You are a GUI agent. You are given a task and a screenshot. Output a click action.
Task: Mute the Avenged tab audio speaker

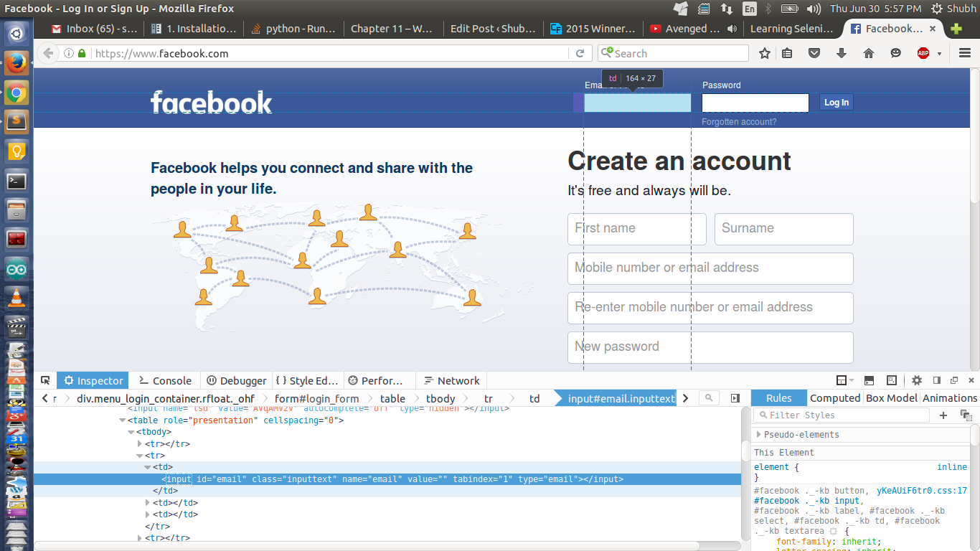(x=732, y=29)
